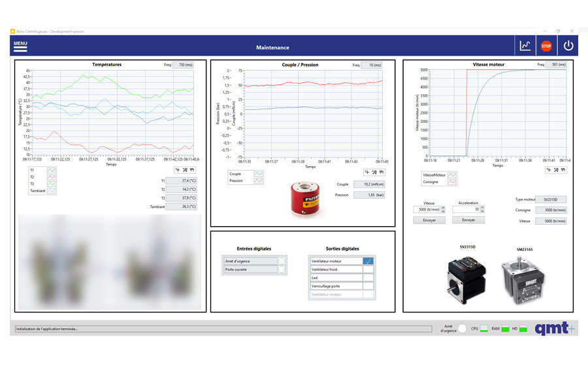The width and height of the screenshot is (588, 370).
Task: Uncheck the Ventilateur moteur output
Action: tap(368, 261)
